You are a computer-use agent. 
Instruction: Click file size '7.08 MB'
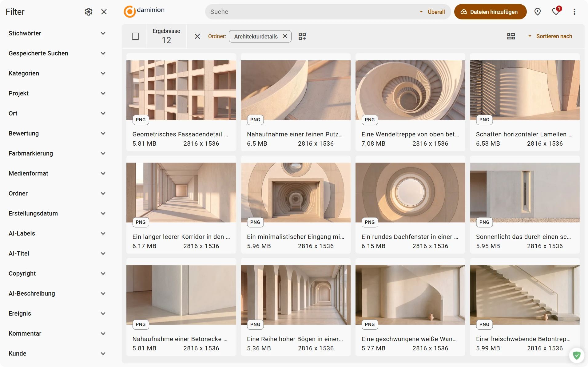[373, 143]
